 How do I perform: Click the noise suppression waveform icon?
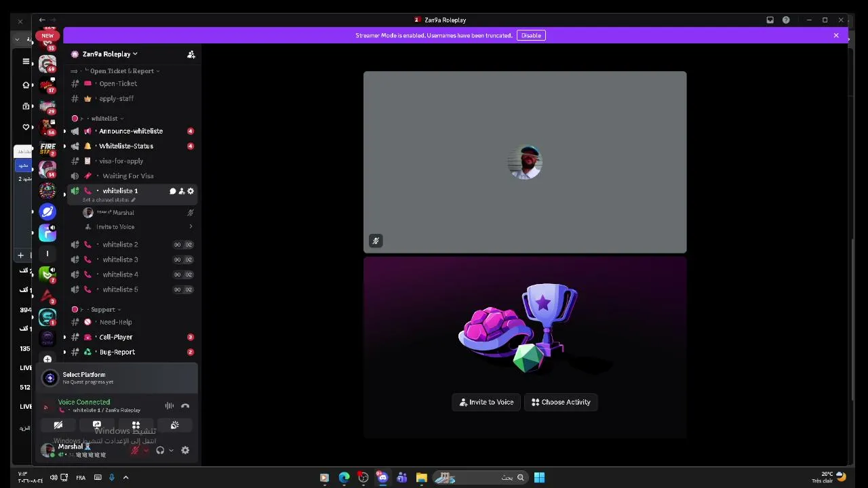(170, 406)
